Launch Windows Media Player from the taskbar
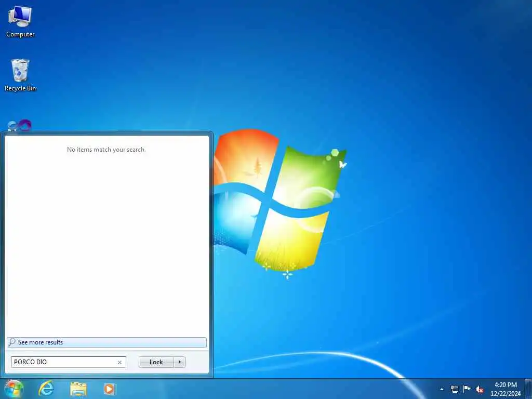This screenshot has width=532, height=399. [x=110, y=389]
